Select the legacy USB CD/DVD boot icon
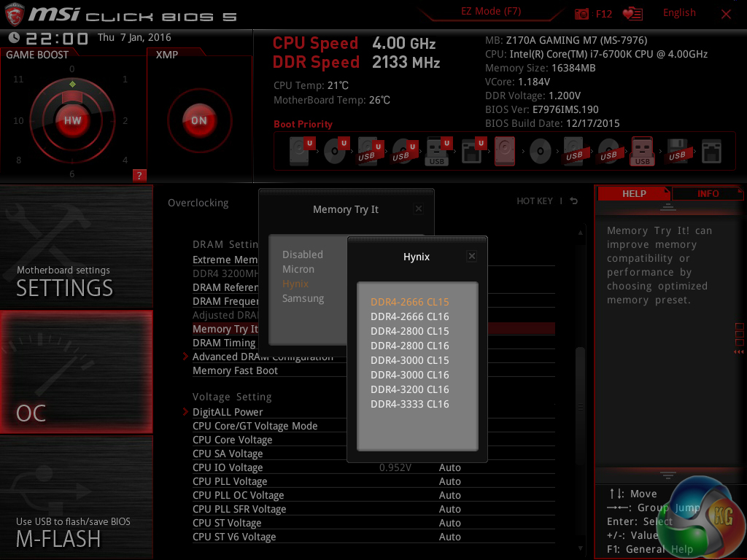The width and height of the screenshot is (747, 560). pos(609,151)
